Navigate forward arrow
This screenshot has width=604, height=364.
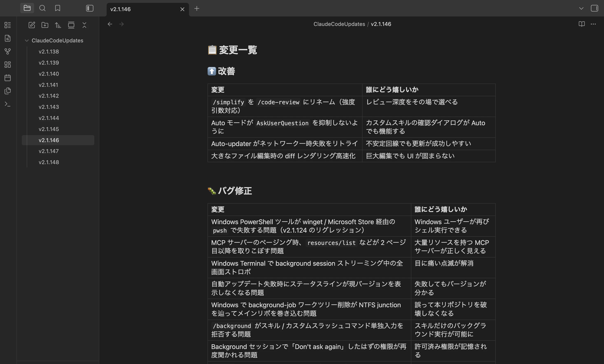click(x=121, y=24)
